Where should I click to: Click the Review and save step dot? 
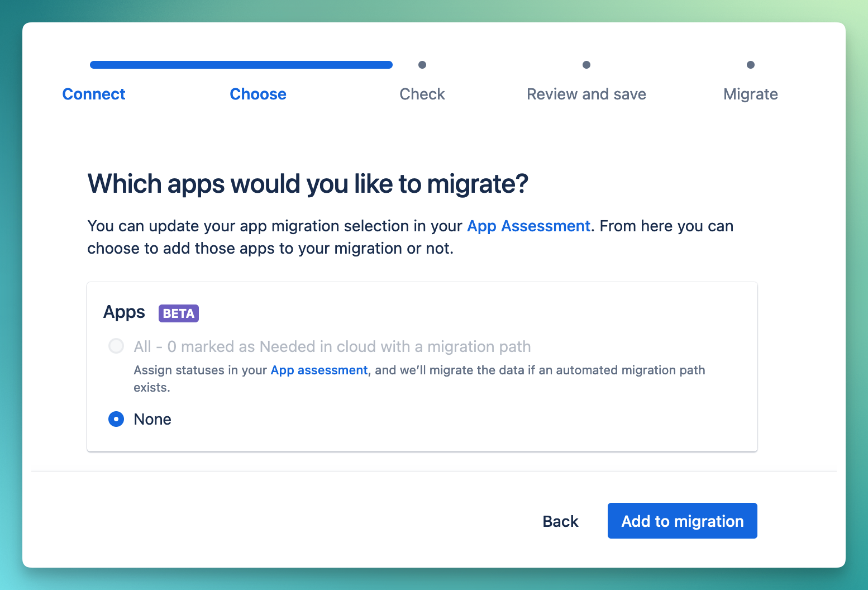coord(586,64)
